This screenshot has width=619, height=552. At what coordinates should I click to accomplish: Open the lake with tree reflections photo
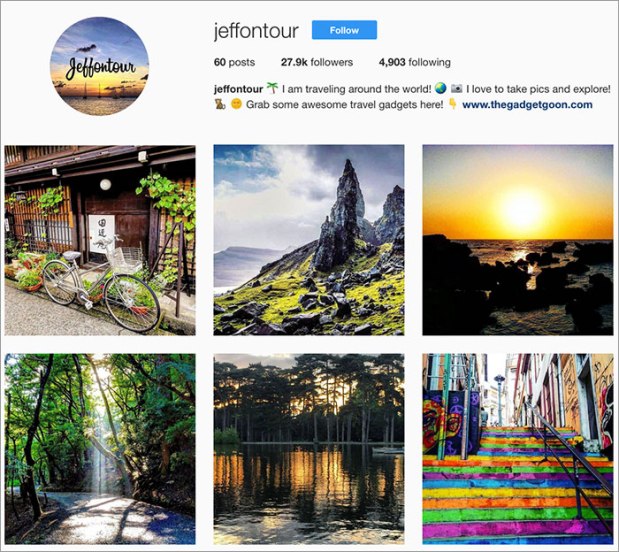pyautogui.click(x=309, y=449)
